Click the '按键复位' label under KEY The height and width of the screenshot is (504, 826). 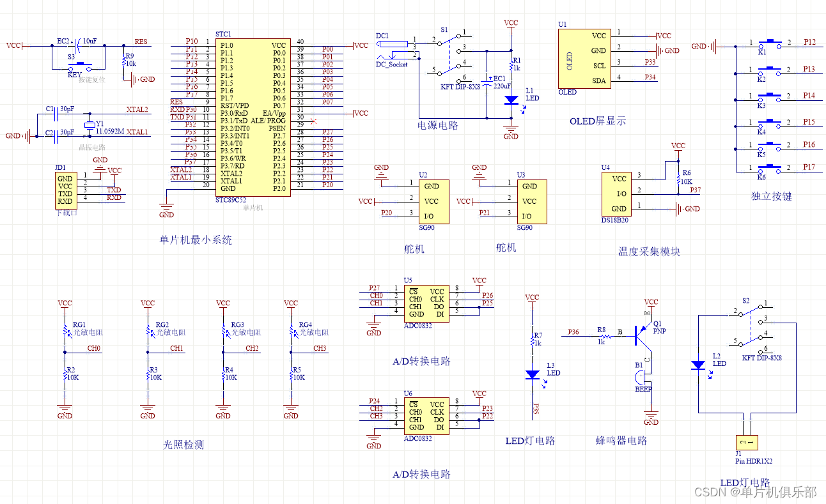92,80
